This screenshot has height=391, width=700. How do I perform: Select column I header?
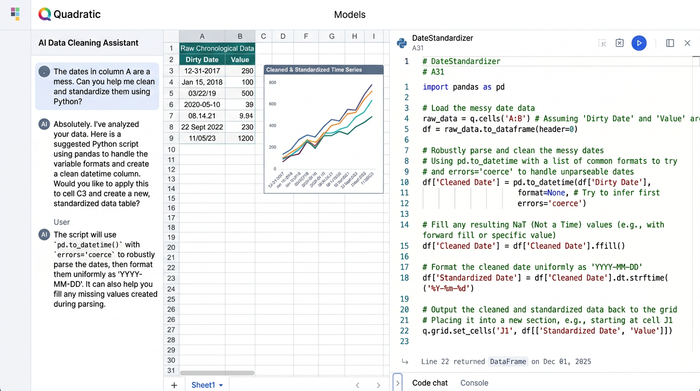373,36
